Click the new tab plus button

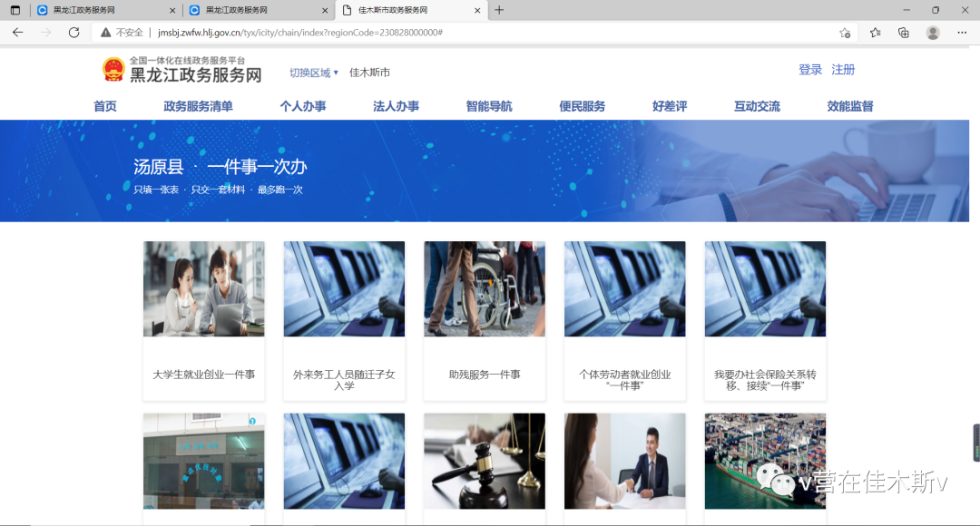point(499,10)
